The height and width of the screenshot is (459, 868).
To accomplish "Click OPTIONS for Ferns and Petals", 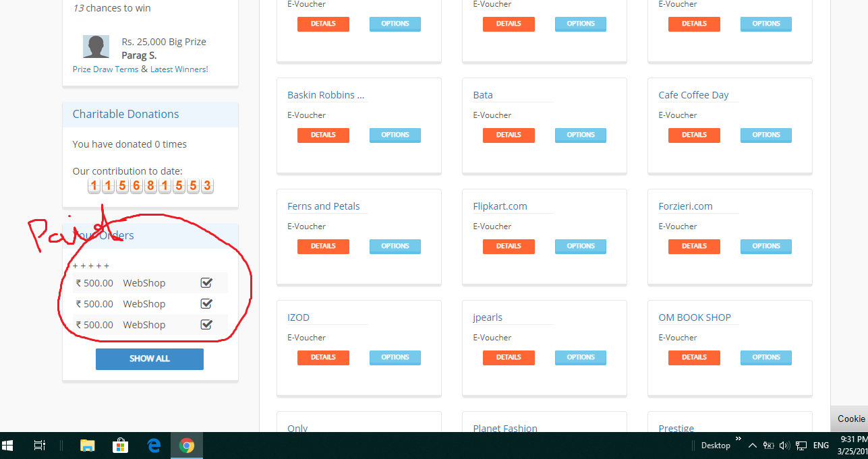I will click(x=395, y=246).
